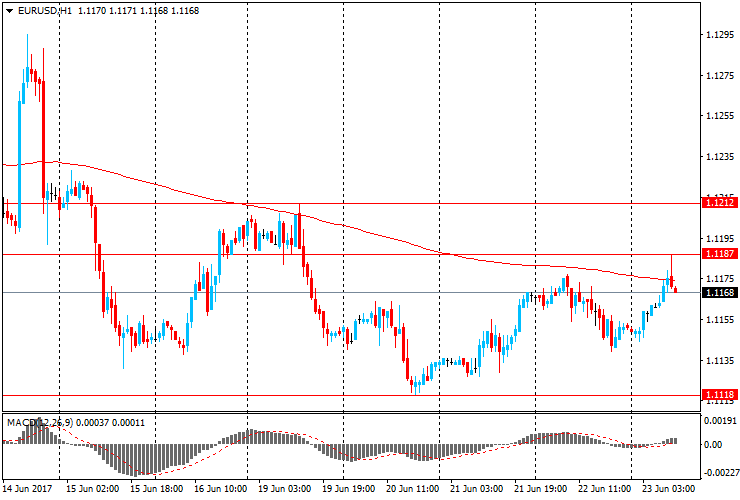Image resolution: width=740 pixels, height=500 pixels.
Task: Select the red 1.1212 price level label
Action: click(720, 203)
